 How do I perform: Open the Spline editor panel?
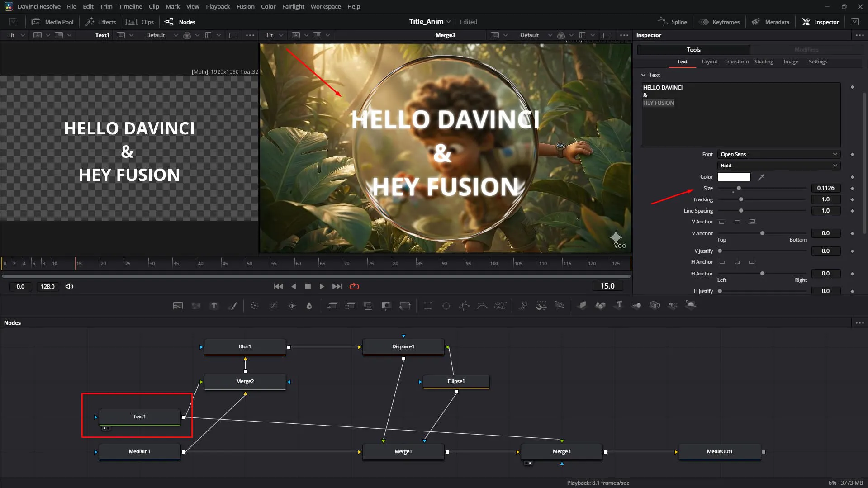(673, 22)
